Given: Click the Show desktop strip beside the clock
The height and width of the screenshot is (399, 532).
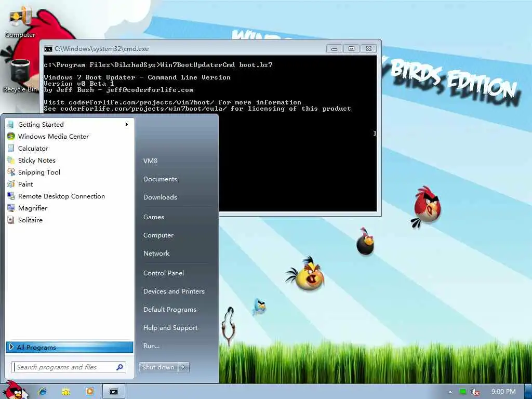Looking at the screenshot, I should click(528, 392).
